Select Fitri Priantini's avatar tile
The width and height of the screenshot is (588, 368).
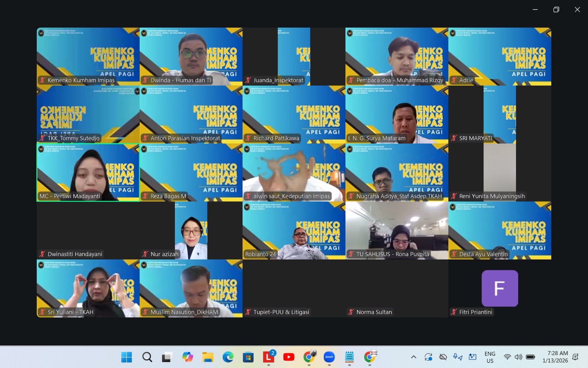click(x=500, y=288)
